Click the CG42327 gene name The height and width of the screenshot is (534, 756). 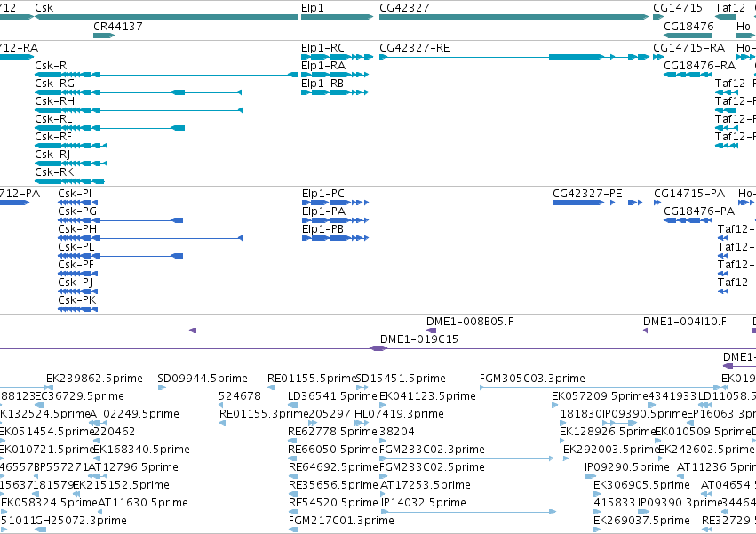point(404,8)
